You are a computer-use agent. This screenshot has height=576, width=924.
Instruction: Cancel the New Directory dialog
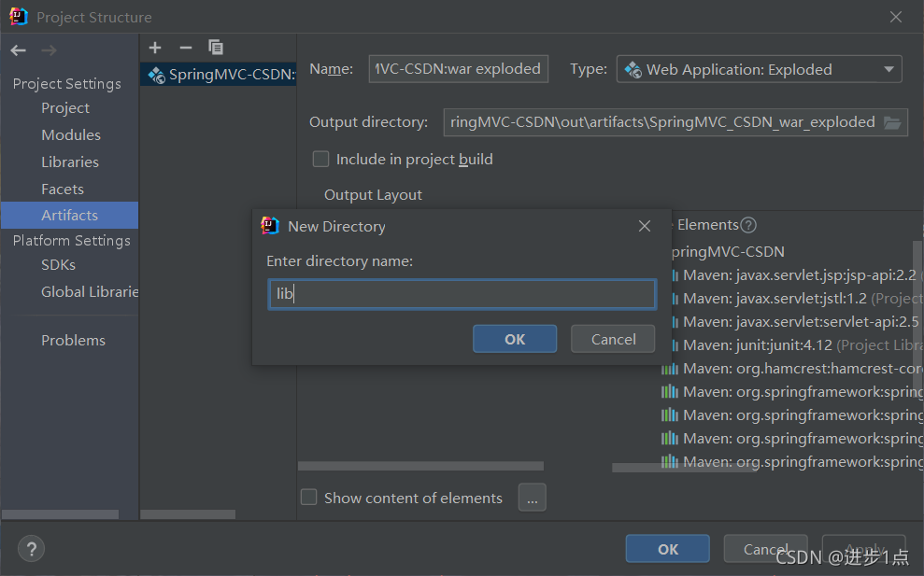click(613, 339)
